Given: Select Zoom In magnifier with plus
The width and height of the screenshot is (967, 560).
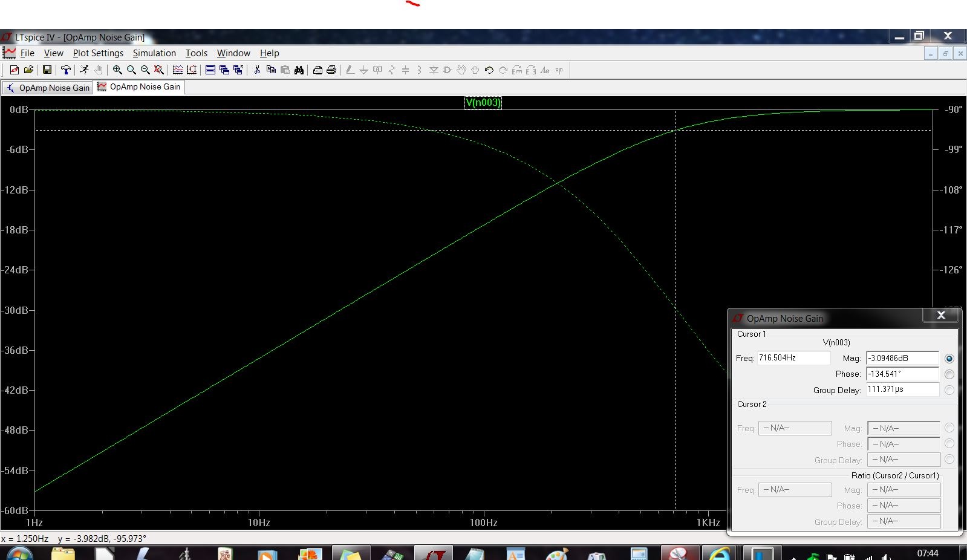Looking at the screenshot, I should click(117, 70).
